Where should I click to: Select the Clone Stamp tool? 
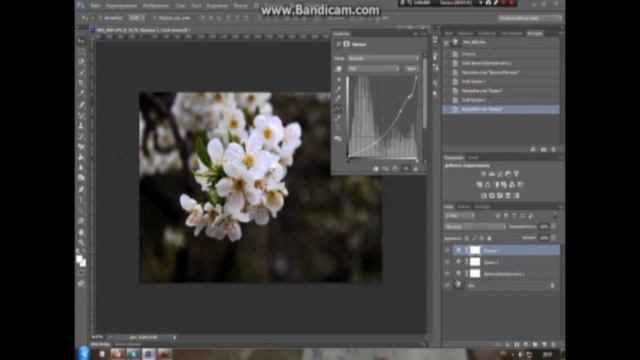[x=81, y=125]
